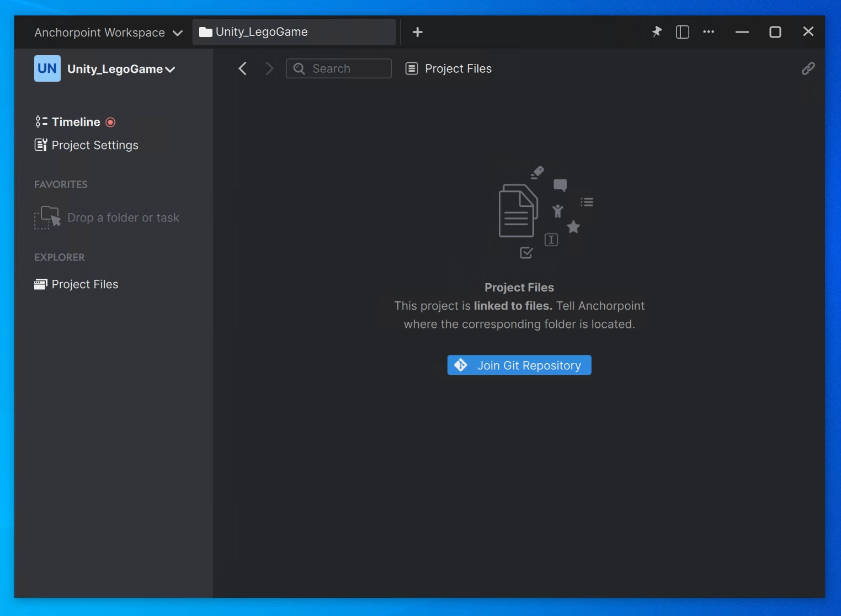
Task: Click the back navigation arrow
Action: click(x=242, y=68)
